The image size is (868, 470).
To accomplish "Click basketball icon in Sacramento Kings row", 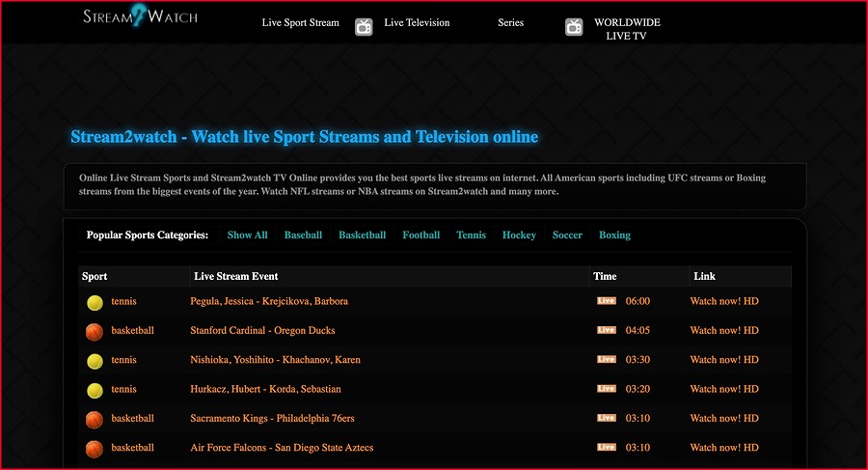I will click(x=95, y=420).
